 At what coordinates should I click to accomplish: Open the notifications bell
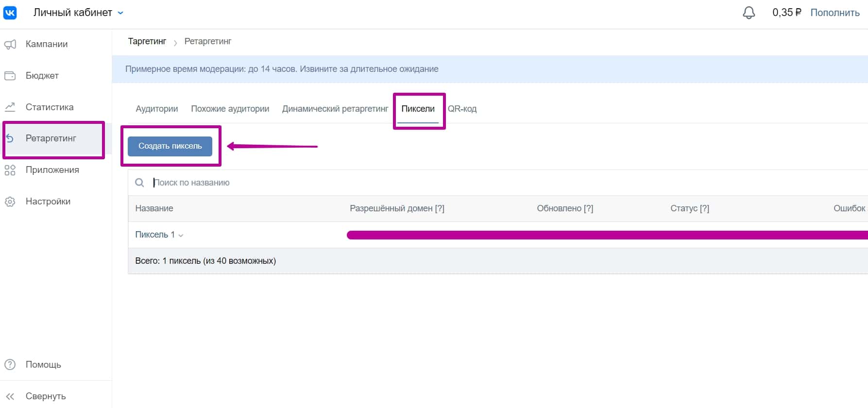(x=749, y=13)
